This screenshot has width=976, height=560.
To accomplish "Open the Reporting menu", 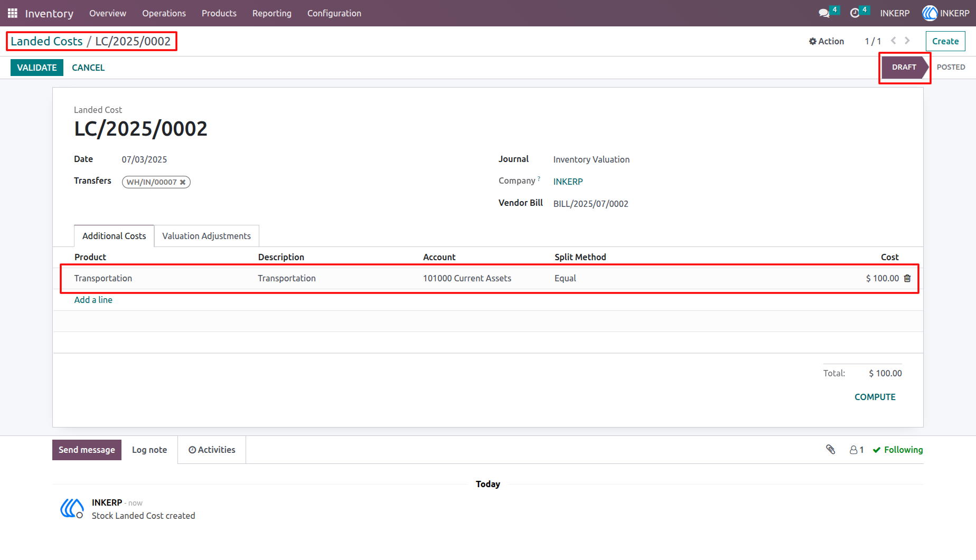I will point(272,13).
